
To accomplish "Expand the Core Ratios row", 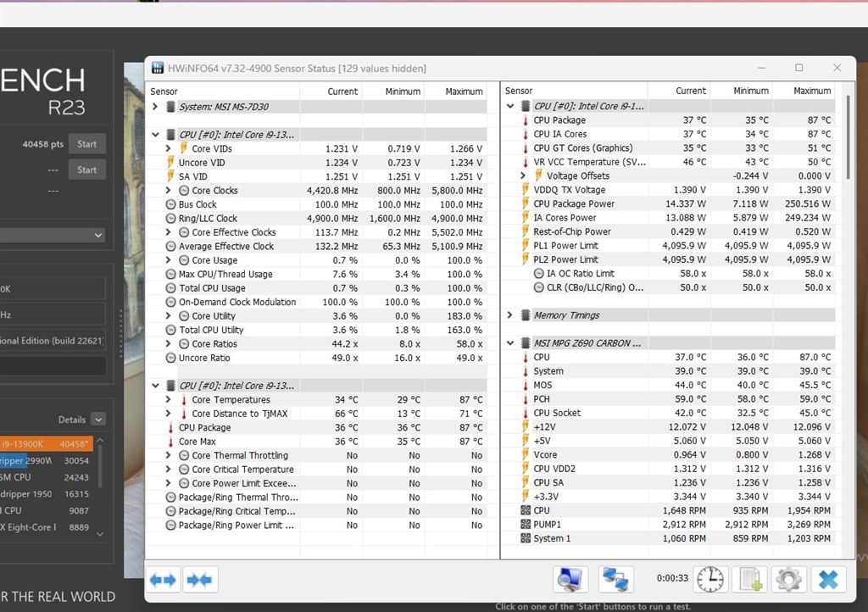I will pyautogui.click(x=169, y=343).
